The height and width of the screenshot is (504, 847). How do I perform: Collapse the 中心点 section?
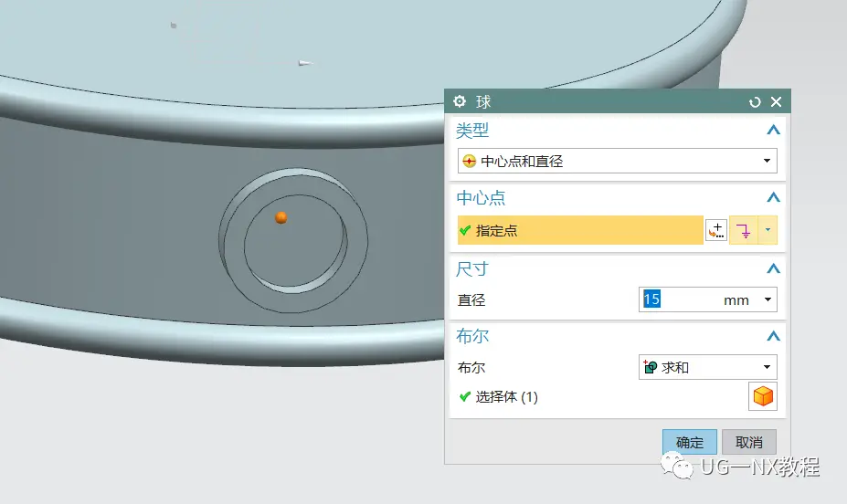[x=774, y=197]
